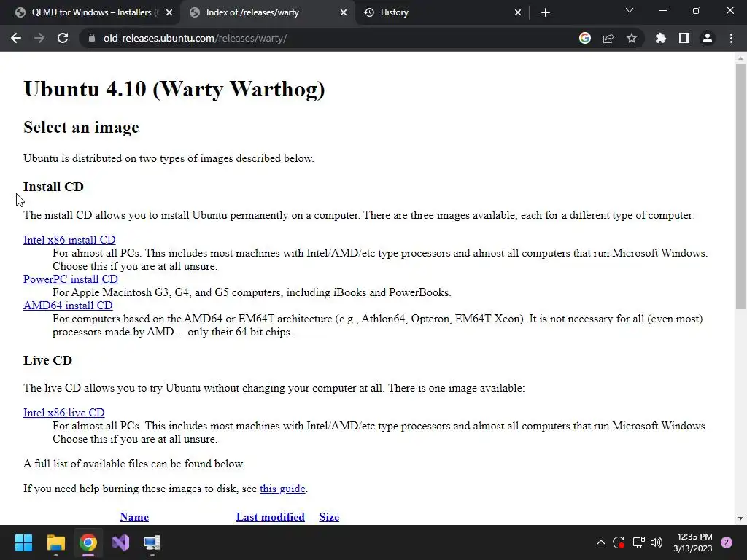Image resolution: width=747 pixels, height=560 pixels.
Task: Show hidden system tray icons
Action: (x=601, y=542)
